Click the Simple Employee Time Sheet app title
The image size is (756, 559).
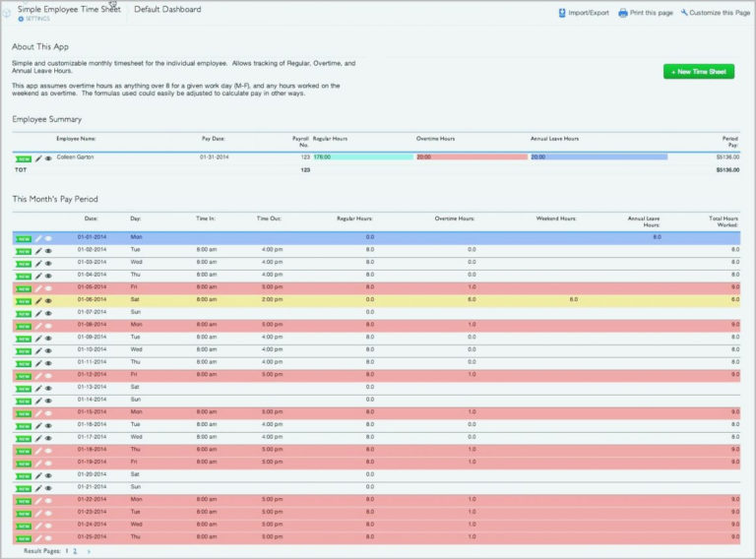pos(69,9)
